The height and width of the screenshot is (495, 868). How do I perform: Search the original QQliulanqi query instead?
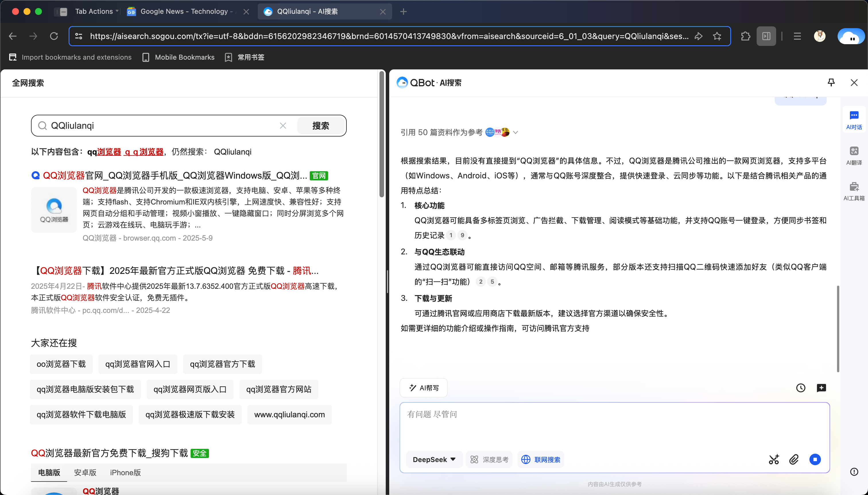(x=233, y=152)
